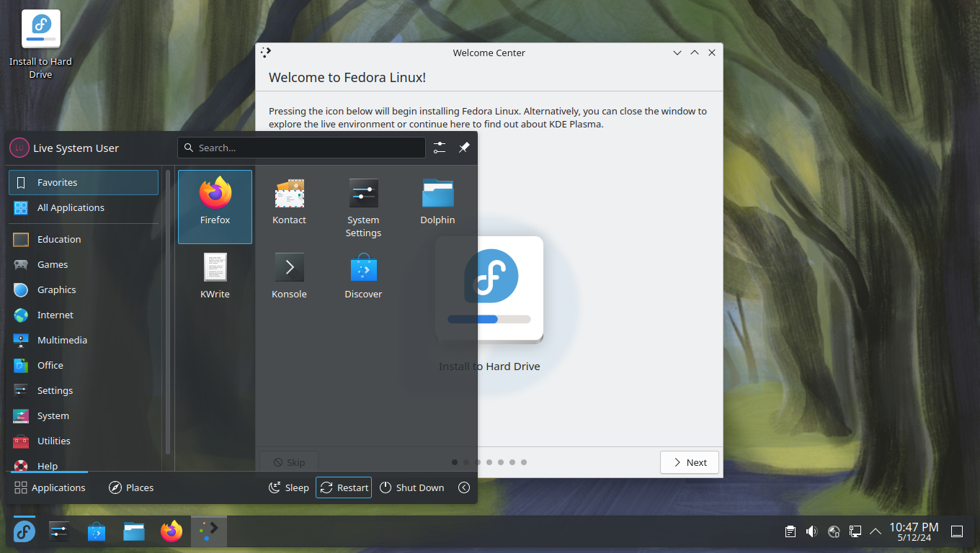Open Welcome Center window menu icon

pos(266,53)
